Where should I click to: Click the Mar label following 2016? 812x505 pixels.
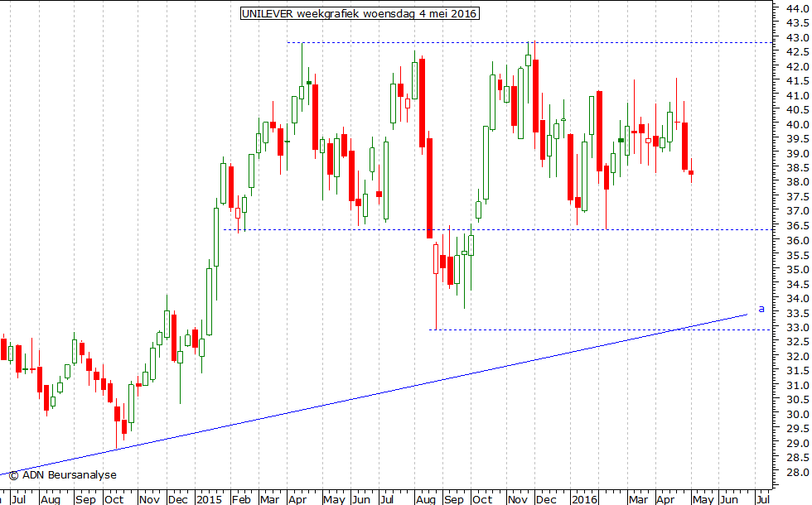point(638,499)
